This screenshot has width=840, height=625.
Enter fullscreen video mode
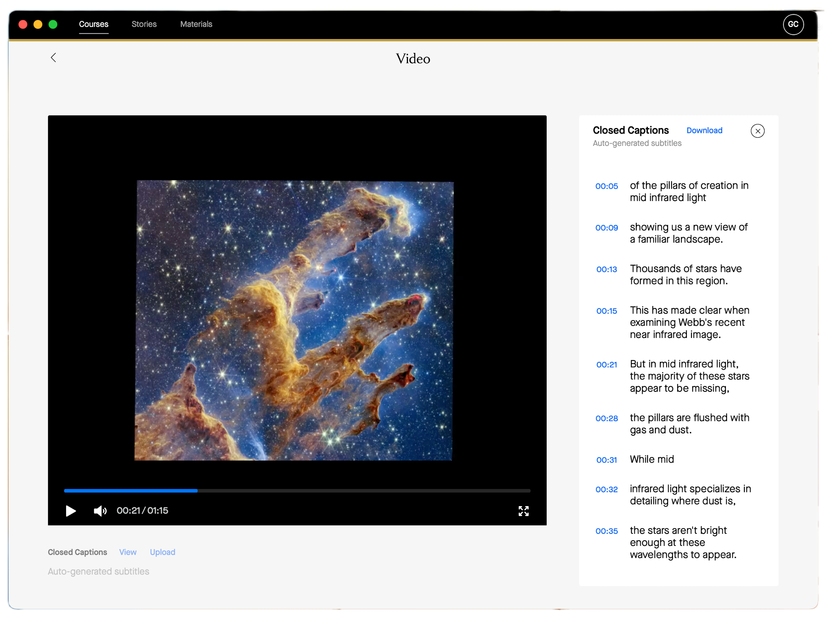coord(523,511)
